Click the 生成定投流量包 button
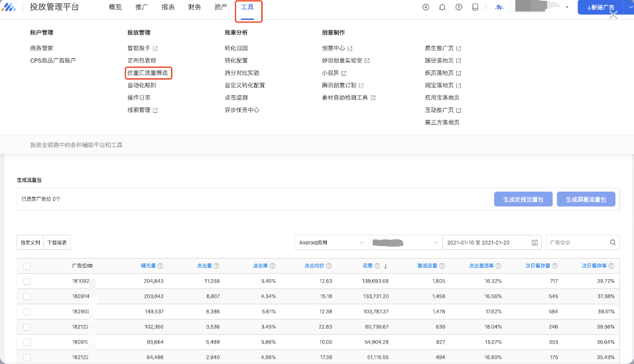634x364 pixels. [523, 199]
